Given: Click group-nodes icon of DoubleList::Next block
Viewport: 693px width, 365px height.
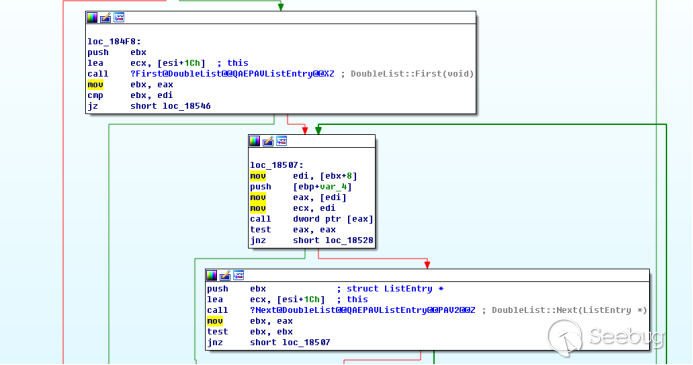Looking at the screenshot, I should (239, 275).
